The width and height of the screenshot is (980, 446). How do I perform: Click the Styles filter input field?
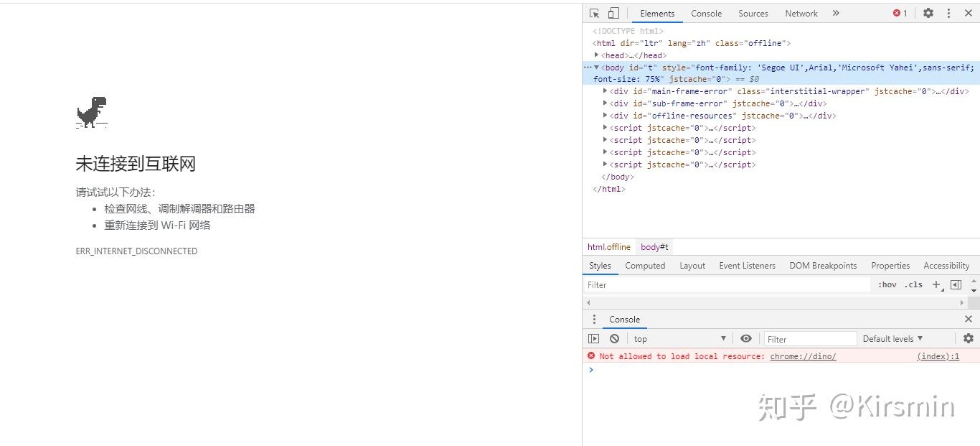[727, 285]
